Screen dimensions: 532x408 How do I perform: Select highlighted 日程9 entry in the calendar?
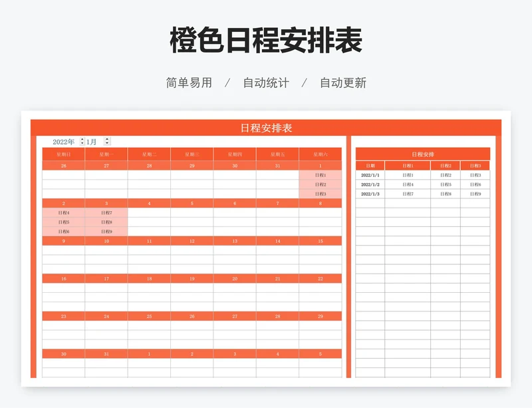(106, 232)
